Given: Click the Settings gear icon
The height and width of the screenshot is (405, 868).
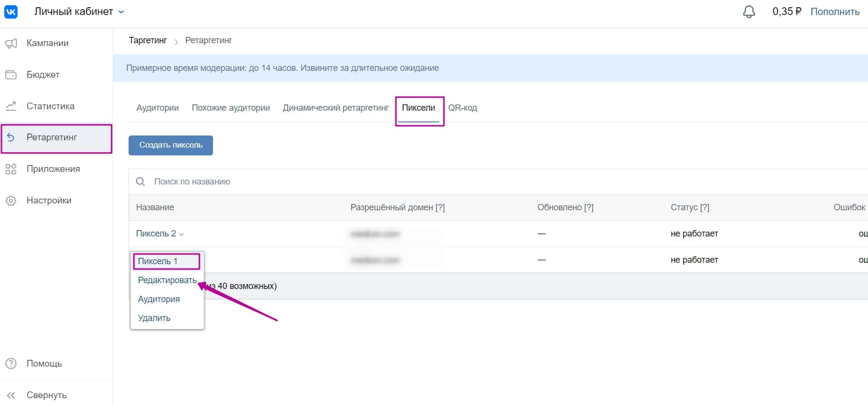Looking at the screenshot, I should 11,201.
